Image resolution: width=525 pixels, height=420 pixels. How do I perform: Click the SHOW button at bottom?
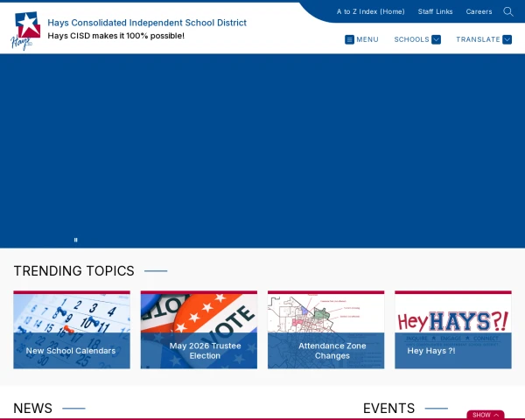click(x=486, y=415)
